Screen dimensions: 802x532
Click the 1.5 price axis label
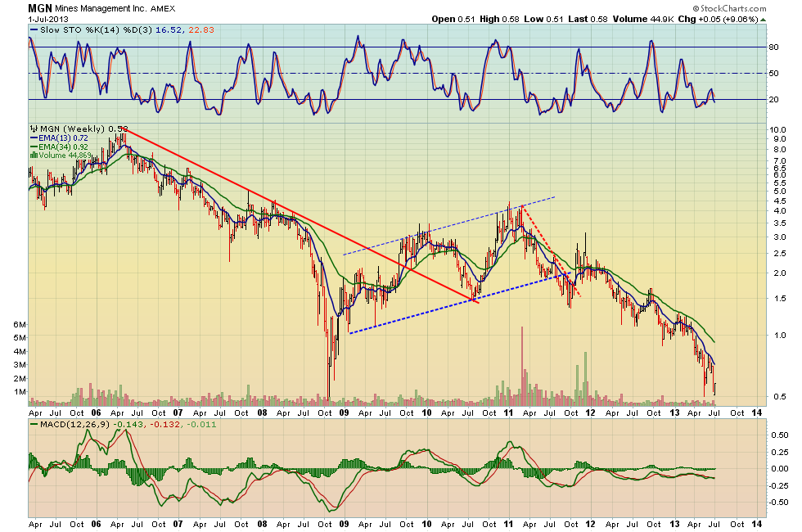tap(779, 299)
